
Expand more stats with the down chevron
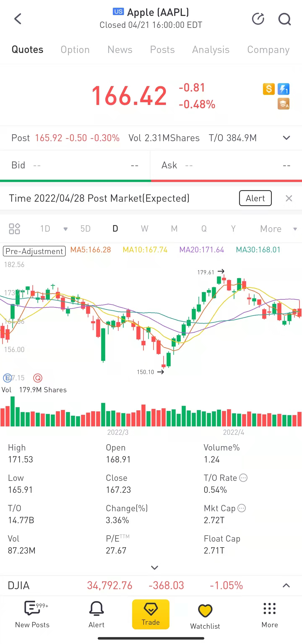[x=155, y=568]
